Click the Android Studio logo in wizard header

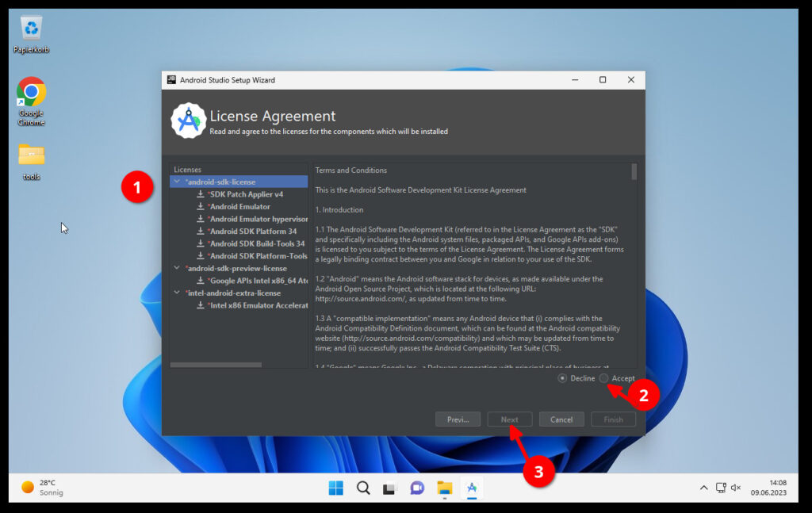coord(189,121)
